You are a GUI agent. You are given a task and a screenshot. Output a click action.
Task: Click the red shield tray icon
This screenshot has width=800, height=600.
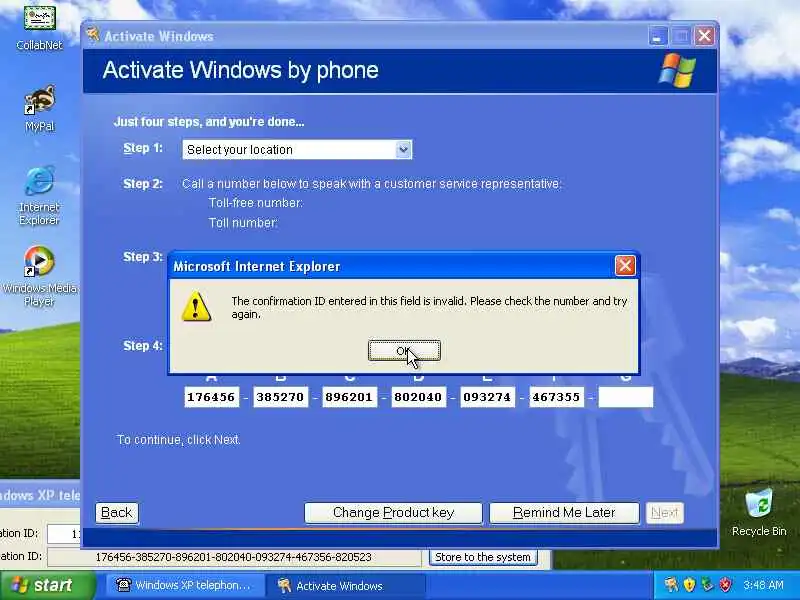tap(725, 584)
